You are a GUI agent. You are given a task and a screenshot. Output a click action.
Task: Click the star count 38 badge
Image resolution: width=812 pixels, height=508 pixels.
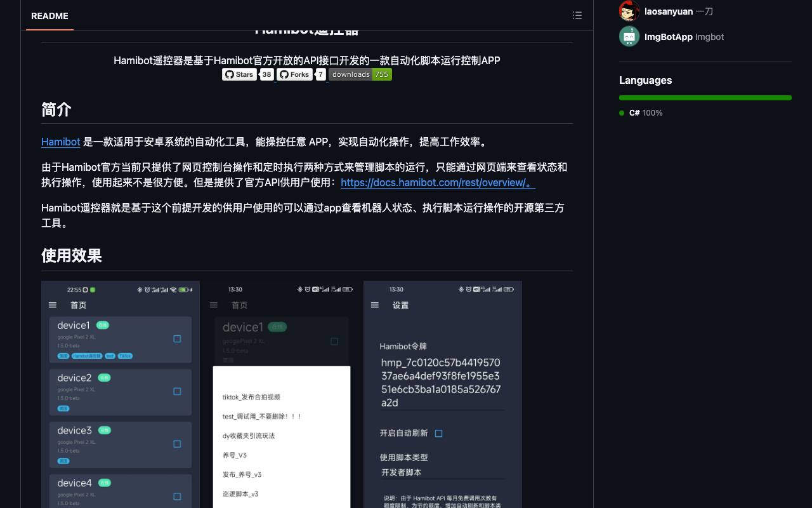pyautogui.click(x=266, y=74)
